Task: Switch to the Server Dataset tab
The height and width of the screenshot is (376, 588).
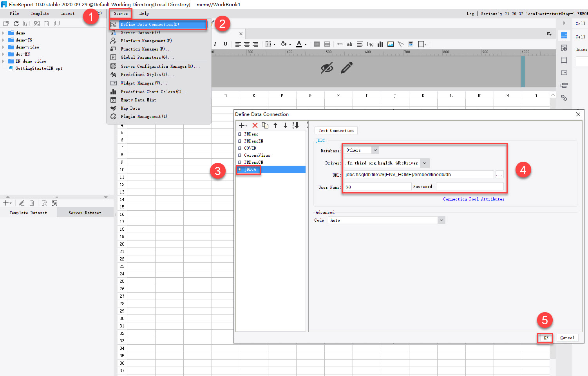Action: 85,212
